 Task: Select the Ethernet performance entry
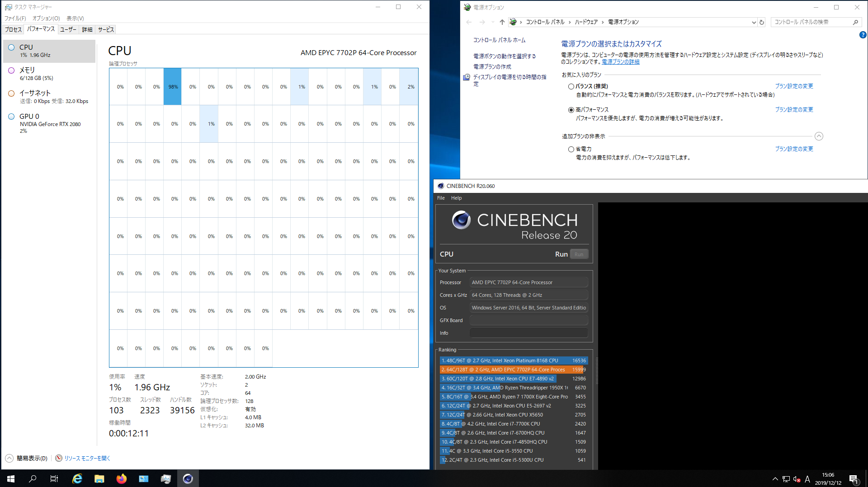click(49, 97)
